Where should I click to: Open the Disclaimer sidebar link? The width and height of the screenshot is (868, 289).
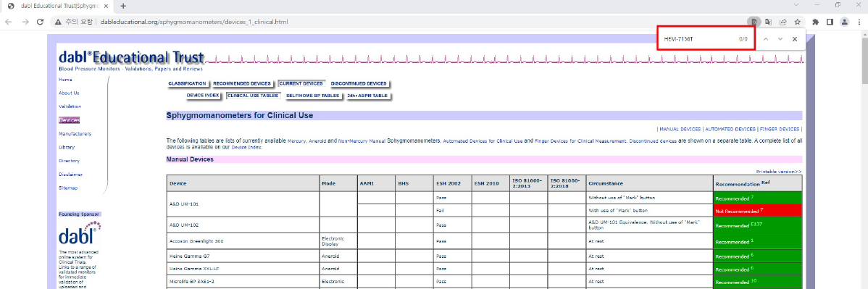coord(70,175)
